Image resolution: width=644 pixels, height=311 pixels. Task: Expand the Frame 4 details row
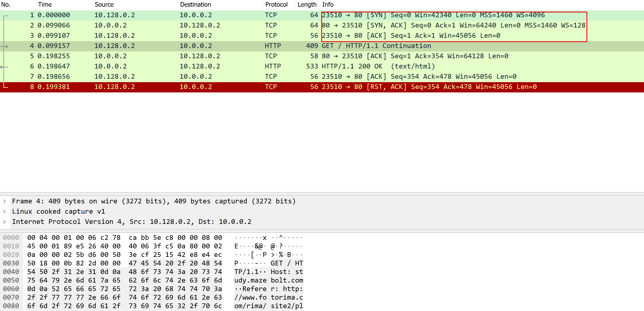click(5, 201)
